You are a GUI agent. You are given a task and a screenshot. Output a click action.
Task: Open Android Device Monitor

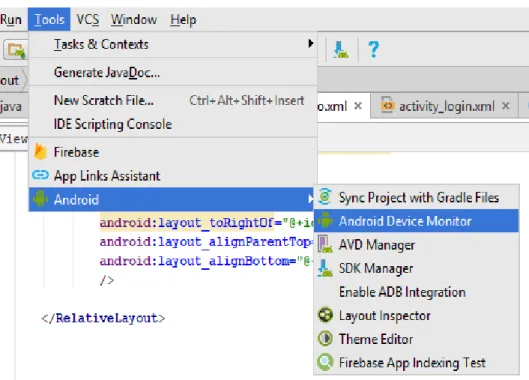pos(416,221)
